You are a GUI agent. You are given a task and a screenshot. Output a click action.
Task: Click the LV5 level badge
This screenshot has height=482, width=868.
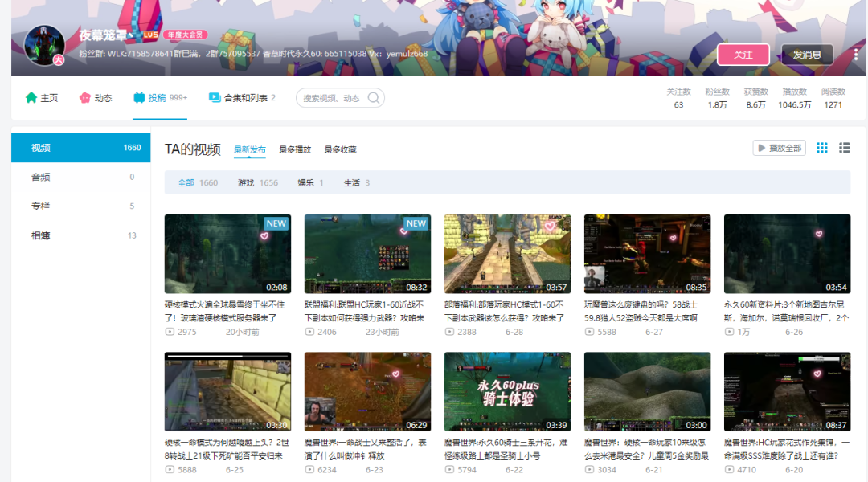pyautogui.click(x=150, y=35)
